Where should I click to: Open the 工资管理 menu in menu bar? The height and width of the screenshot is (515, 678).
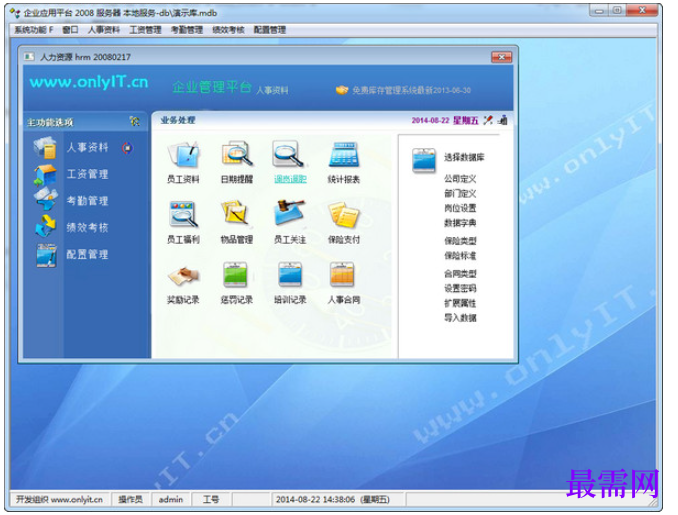[145, 30]
